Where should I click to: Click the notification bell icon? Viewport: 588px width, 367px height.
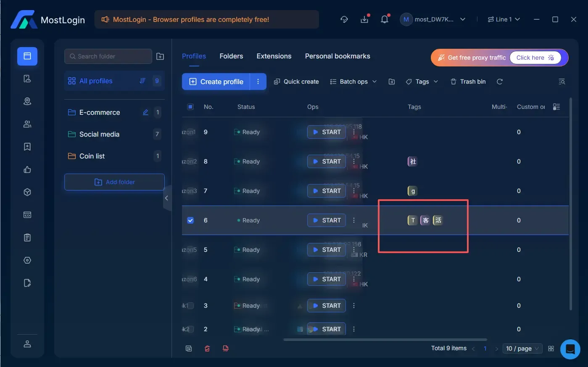click(384, 19)
